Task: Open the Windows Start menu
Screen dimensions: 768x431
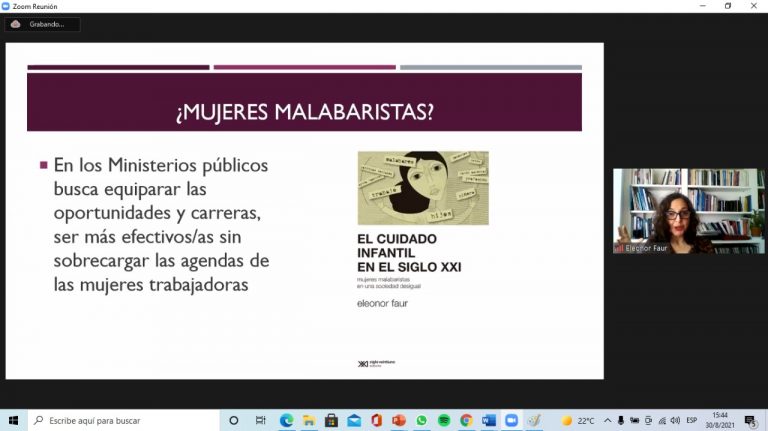Action: [13, 420]
